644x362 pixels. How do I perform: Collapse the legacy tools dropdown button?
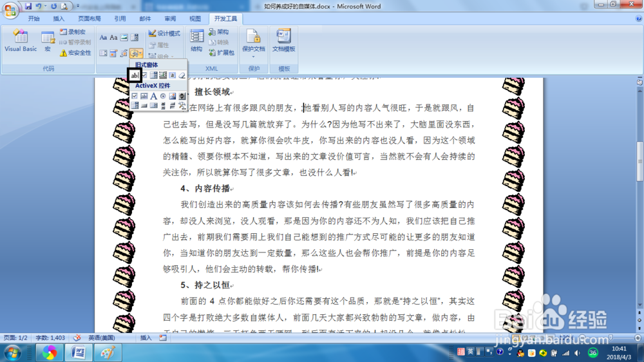coord(136,53)
